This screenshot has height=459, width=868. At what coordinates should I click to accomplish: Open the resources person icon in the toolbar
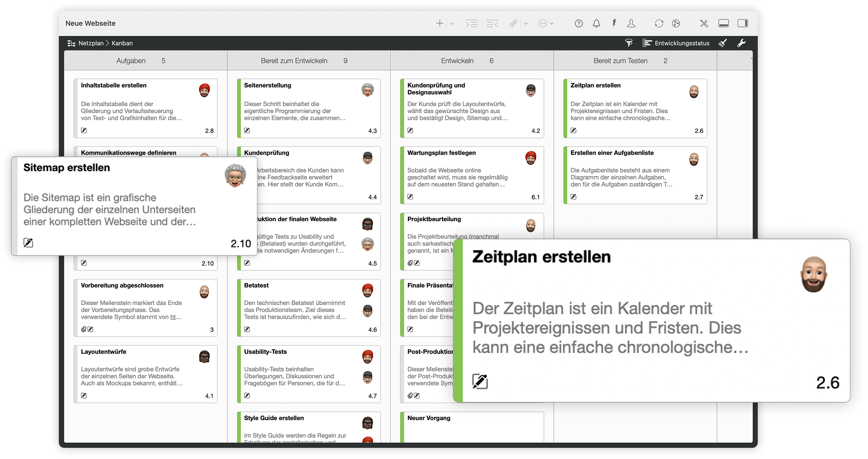click(x=631, y=23)
